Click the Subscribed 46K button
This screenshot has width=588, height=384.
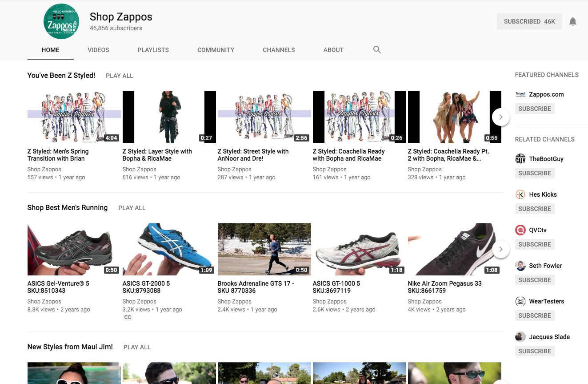pyautogui.click(x=529, y=21)
